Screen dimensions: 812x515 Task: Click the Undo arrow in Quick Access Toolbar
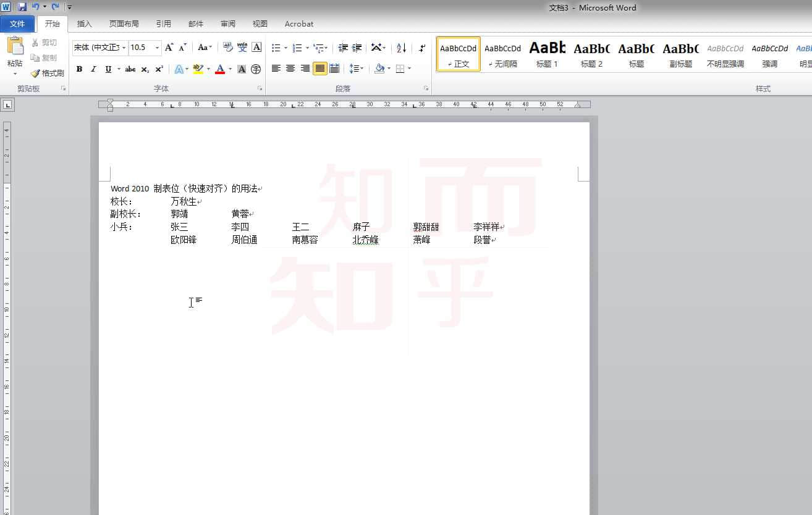pos(35,7)
